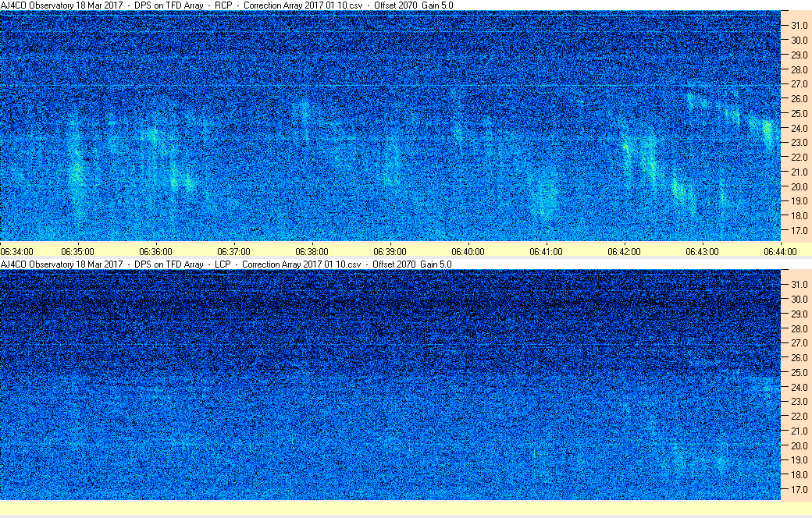This screenshot has width=812, height=518.
Task: Select the 06:41:00 time axis label
Action: tap(546, 251)
